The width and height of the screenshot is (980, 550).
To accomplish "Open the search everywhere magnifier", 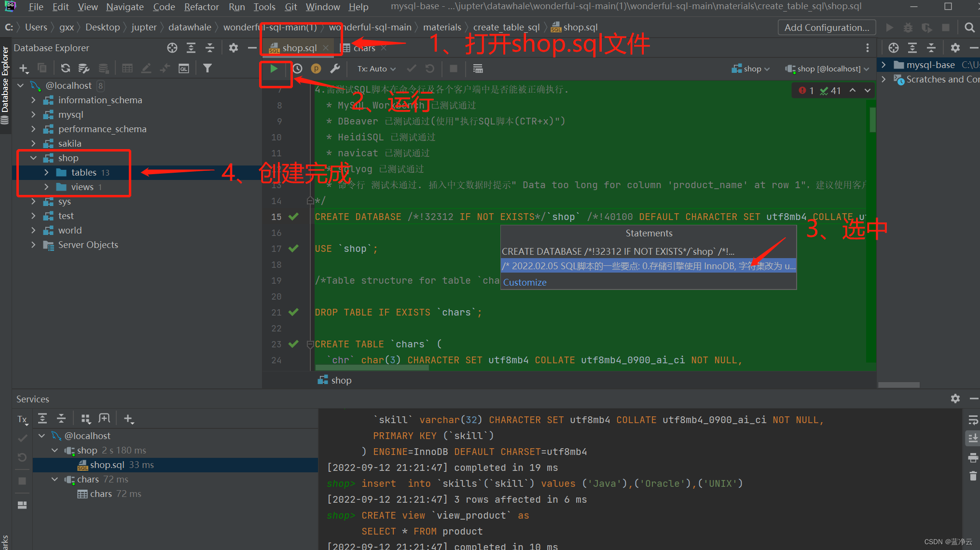I will click(x=969, y=27).
